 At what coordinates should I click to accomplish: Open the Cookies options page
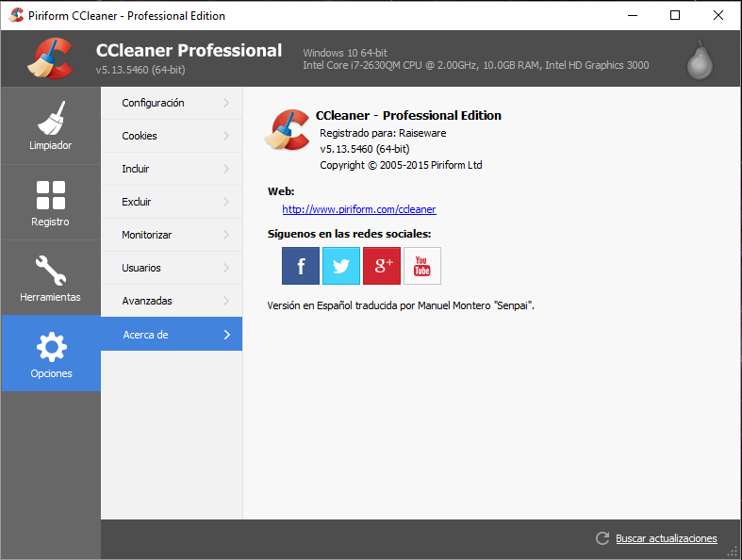(172, 136)
